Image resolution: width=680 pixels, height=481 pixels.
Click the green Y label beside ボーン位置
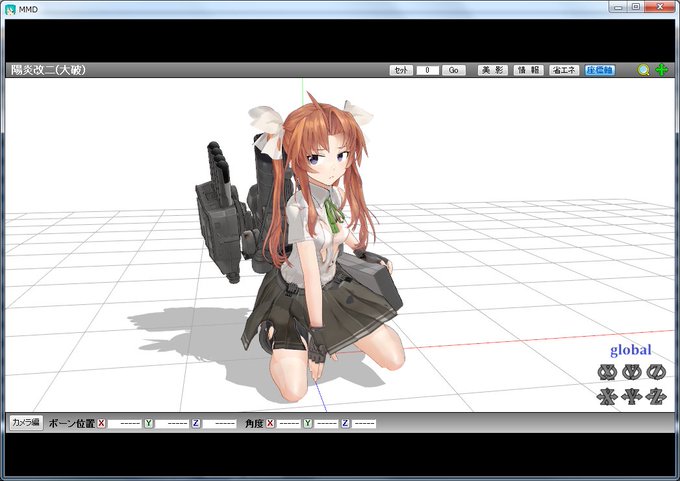click(x=149, y=423)
